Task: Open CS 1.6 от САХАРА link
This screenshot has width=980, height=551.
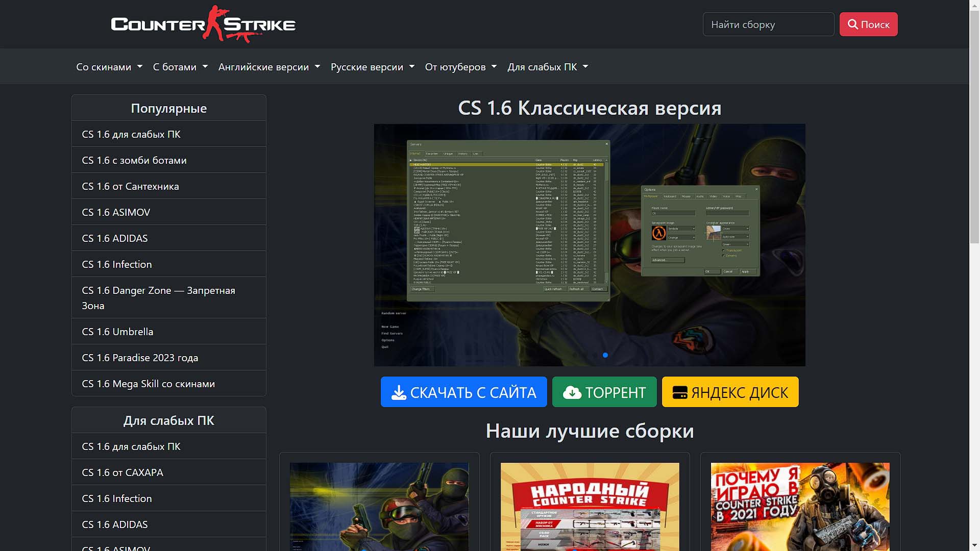Action: coord(122,472)
